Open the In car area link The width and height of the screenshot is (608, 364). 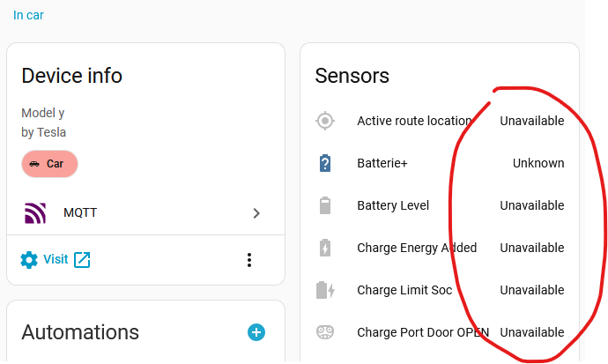coord(28,15)
